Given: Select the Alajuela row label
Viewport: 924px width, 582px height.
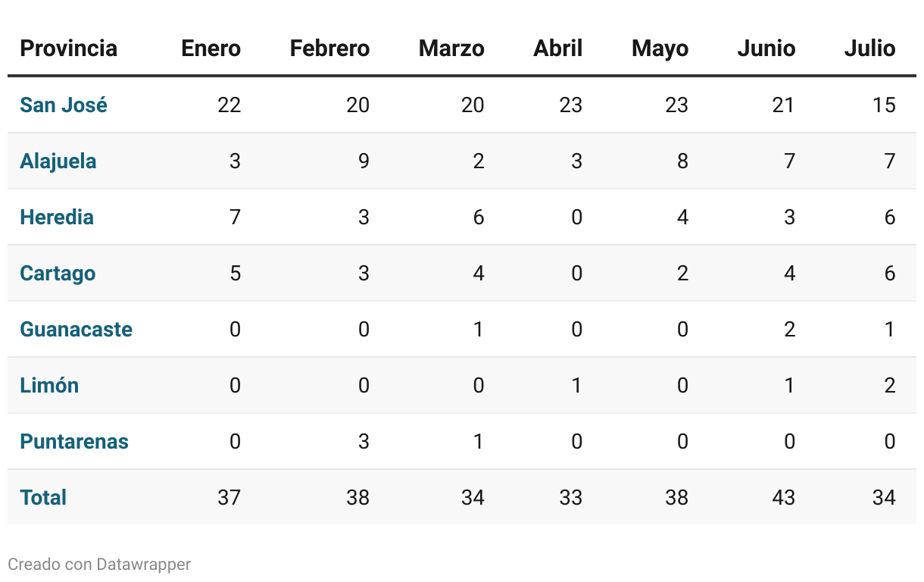Looking at the screenshot, I should tap(58, 161).
